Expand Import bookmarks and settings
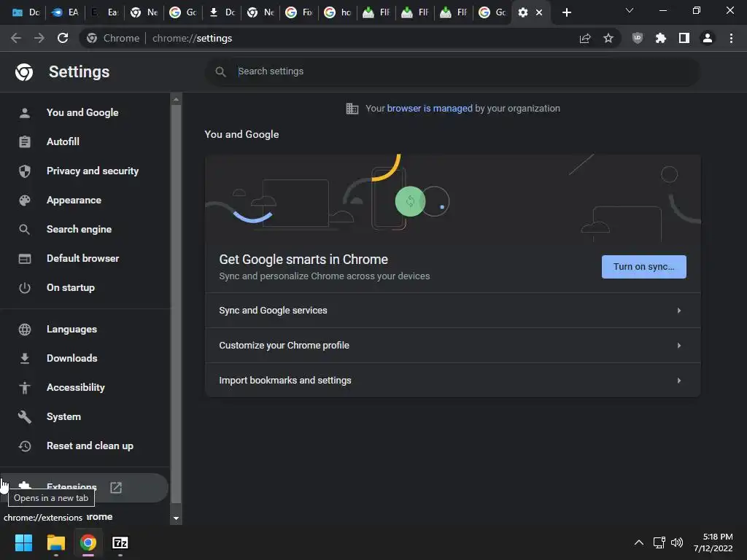 [452, 381]
